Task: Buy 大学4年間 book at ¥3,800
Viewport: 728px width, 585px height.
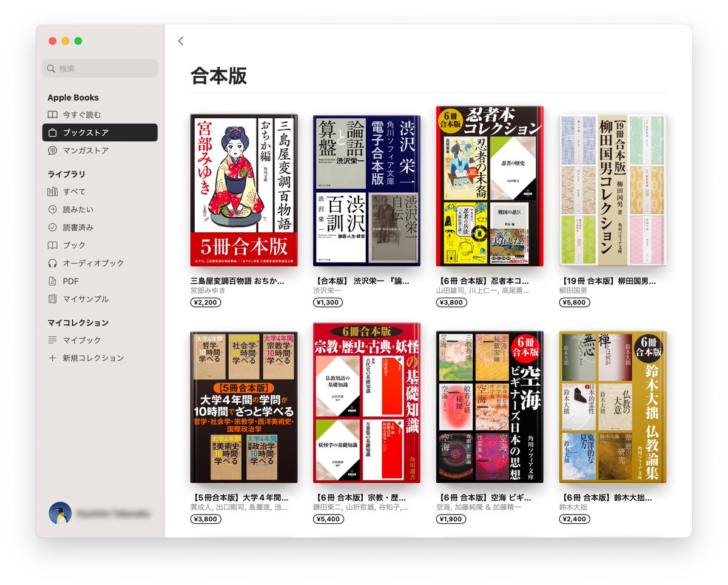Action: 206,519
